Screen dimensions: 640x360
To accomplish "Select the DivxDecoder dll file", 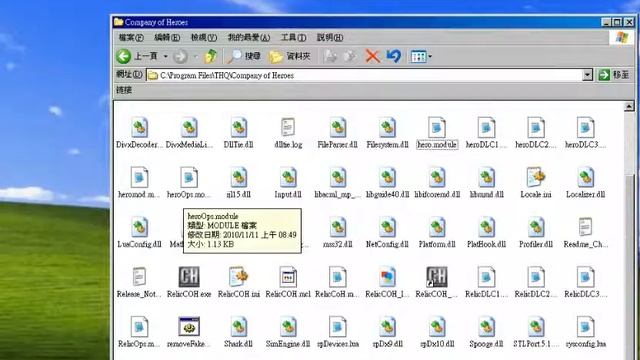I will tap(139, 133).
